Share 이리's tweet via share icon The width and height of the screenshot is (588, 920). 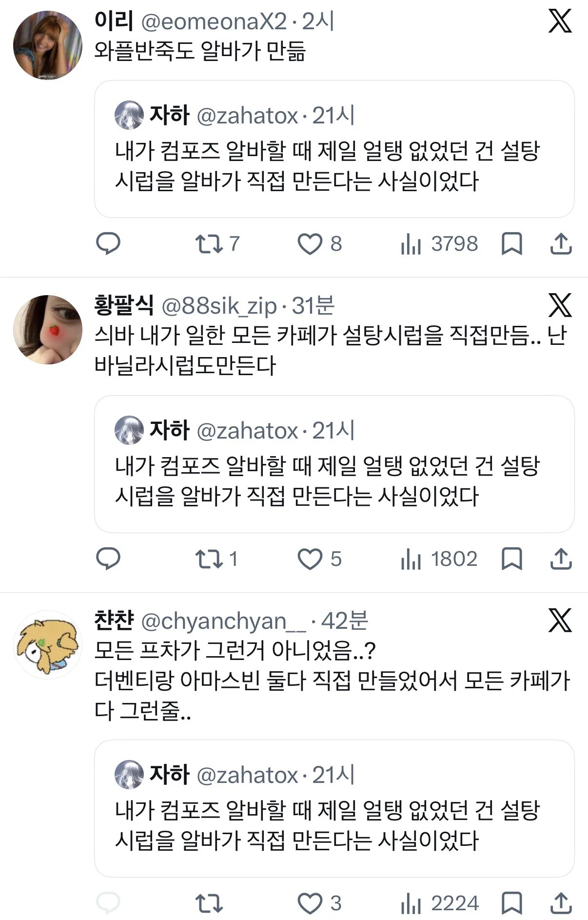(561, 243)
